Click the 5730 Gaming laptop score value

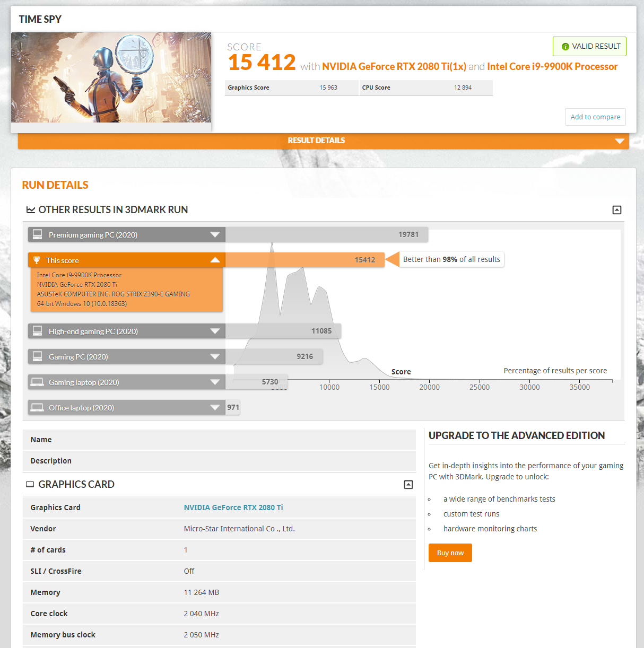pos(270,382)
